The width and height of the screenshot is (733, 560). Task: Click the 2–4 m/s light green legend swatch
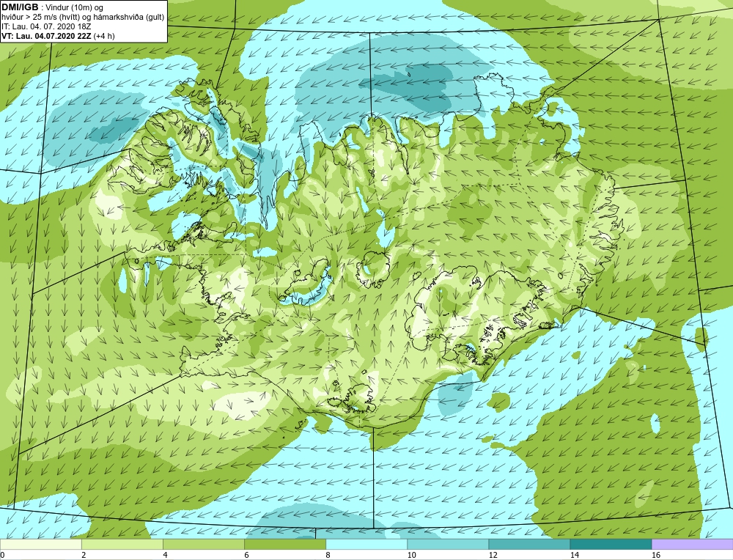tap(122, 544)
